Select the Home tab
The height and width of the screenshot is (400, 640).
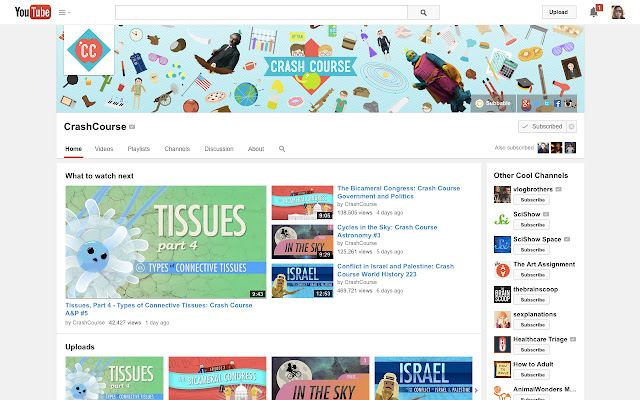pos(73,149)
